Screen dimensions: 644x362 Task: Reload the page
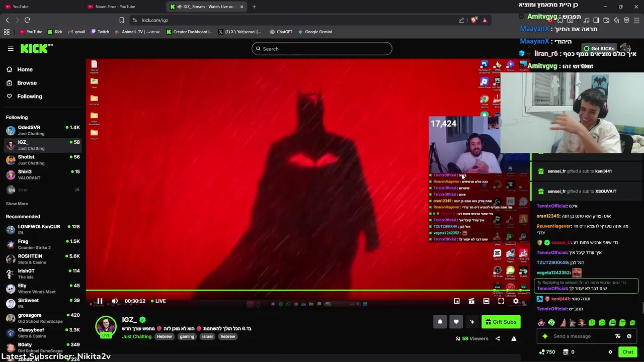click(x=27, y=20)
